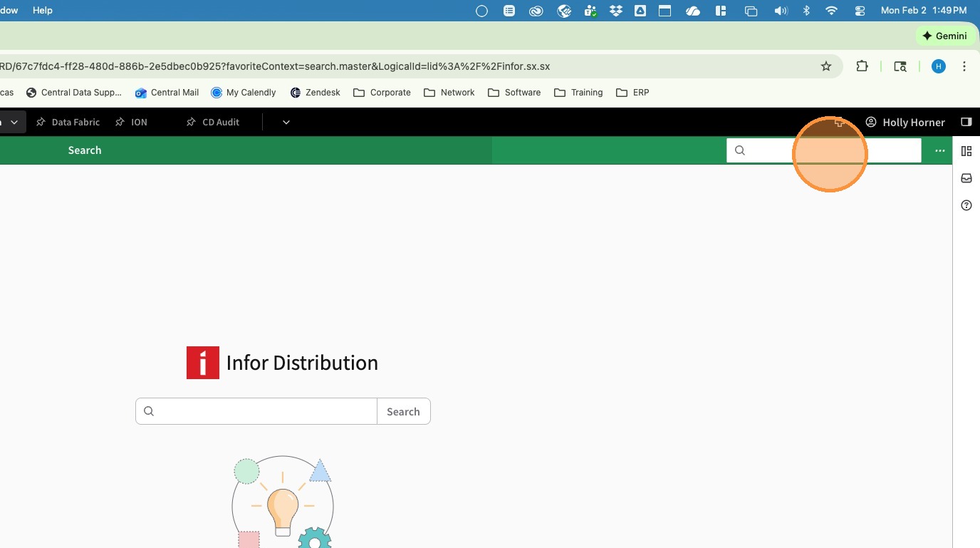Select the Search tab in the green header
980x548 pixels.
[85, 150]
